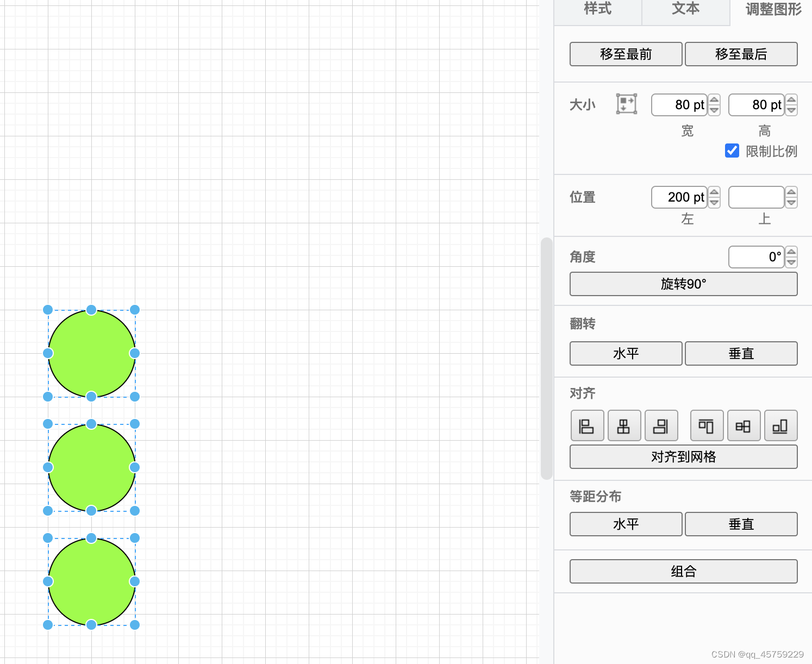Screen dimensions: 812x664
Task: Distribute vertically with 垂直 under 等距分布
Action: [741, 524]
